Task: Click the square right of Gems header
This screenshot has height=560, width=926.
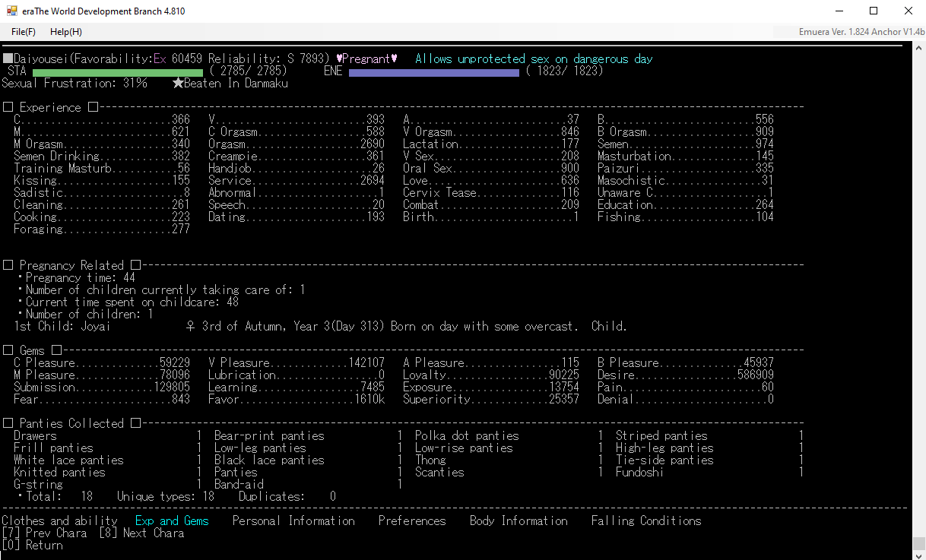Action: pyautogui.click(x=56, y=351)
